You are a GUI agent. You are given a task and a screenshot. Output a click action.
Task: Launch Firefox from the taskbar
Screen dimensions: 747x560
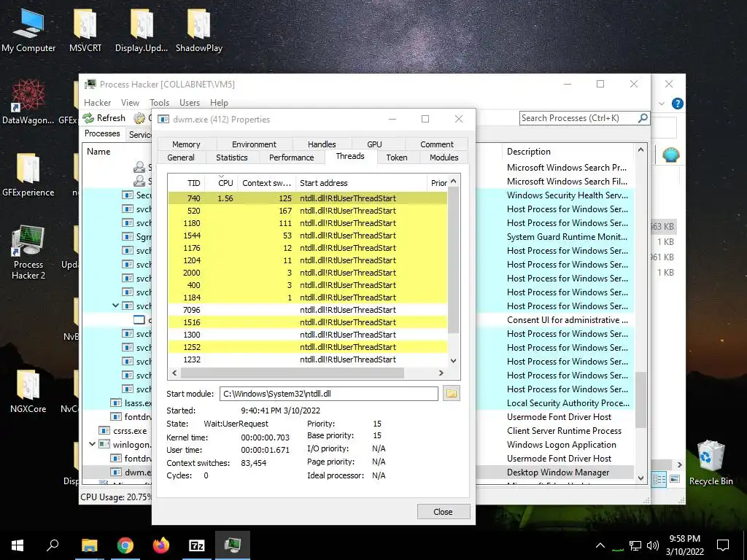(161, 545)
